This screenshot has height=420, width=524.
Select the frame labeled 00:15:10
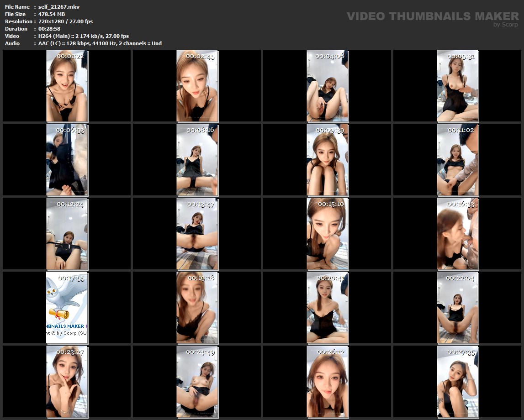(x=327, y=234)
